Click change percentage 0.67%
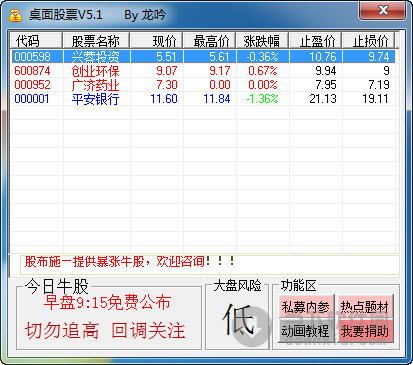 point(263,71)
